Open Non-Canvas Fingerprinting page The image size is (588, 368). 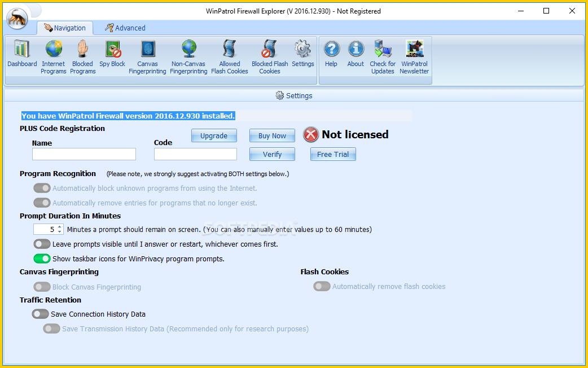[x=188, y=57]
